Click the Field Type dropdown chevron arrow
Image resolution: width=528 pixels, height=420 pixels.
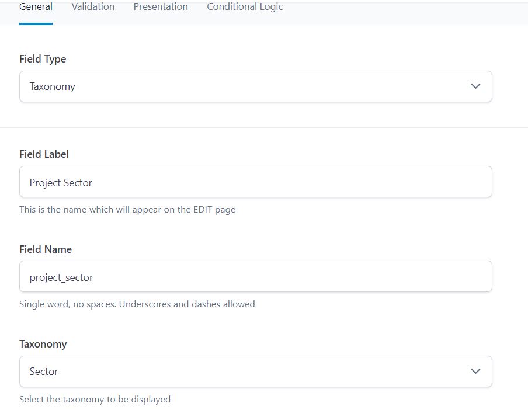click(475, 86)
